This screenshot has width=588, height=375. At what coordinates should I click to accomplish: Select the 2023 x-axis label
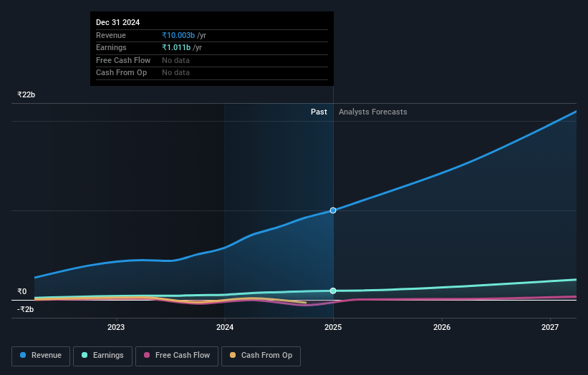[116, 327]
